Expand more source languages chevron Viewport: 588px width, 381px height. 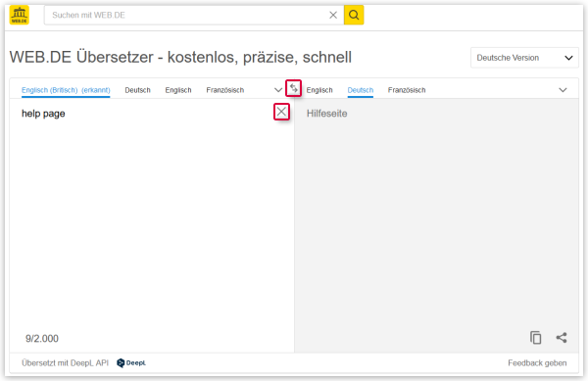click(x=278, y=90)
